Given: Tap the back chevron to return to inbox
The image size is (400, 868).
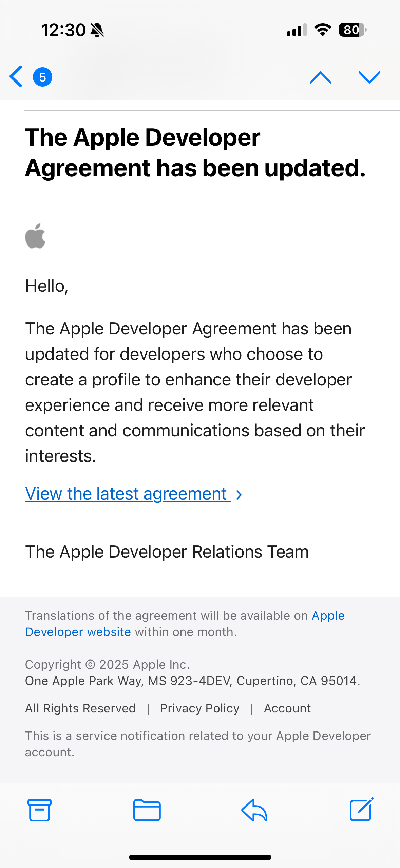Looking at the screenshot, I should click(x=16, y=76).
